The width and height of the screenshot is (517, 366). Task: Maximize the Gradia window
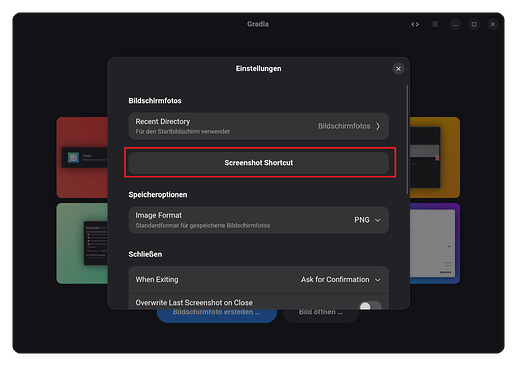(474, 24)
